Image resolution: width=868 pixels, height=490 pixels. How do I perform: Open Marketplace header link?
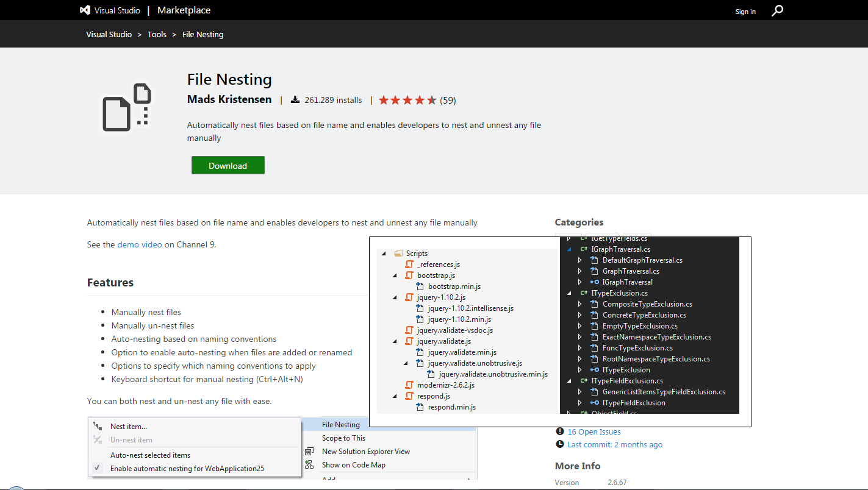point(184,10)
